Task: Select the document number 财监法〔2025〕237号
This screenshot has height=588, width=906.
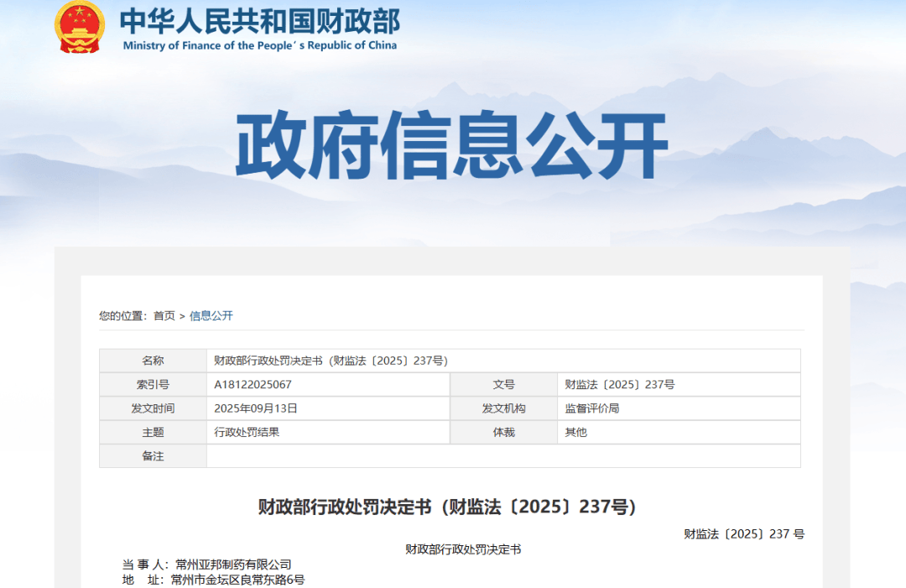Action: (x=622, y=383)
